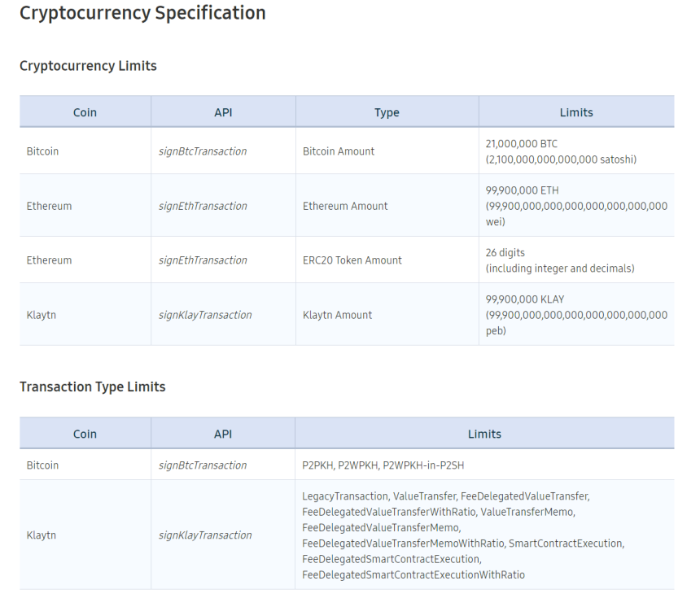The height and width of the screenshot is (607, 700).
Task: Click the 99,900,000 ETH limit value
Action: click(522, 190)
